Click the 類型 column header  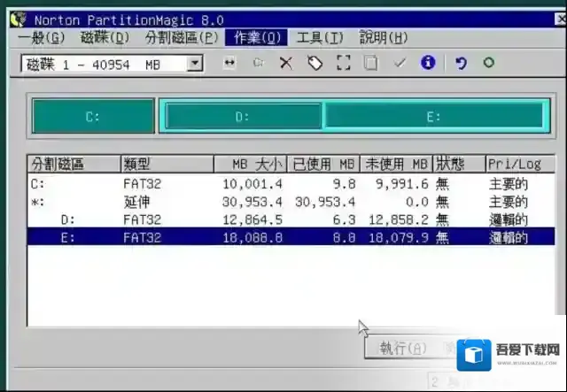(167, 165)
